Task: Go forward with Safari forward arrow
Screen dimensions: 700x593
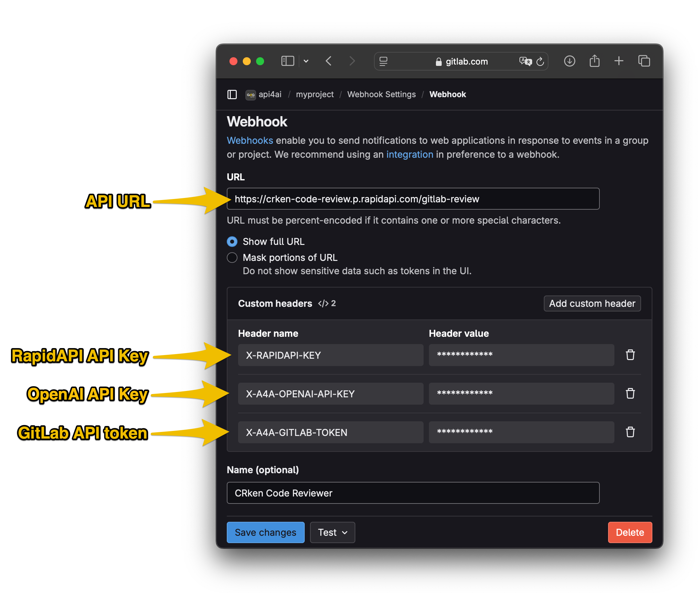Action: click(352, 61)
